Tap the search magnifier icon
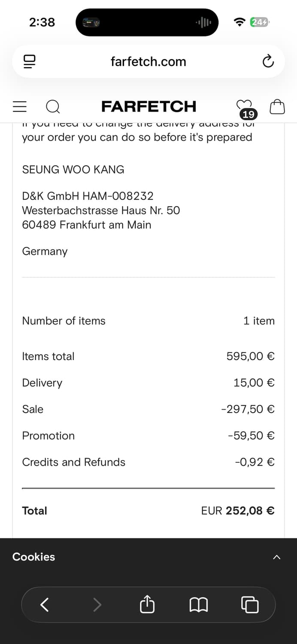The height and width of the screenshot is (644, 297). [x=53, y=106]
